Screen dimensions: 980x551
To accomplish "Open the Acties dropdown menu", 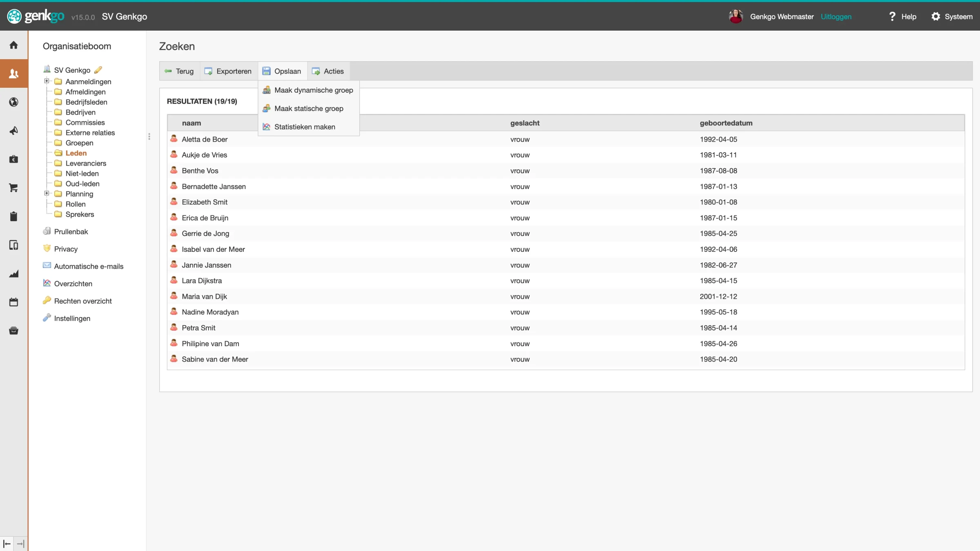I will 328,71.
